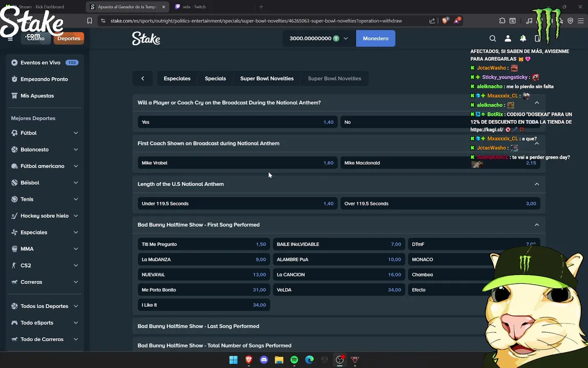The height and width of the screenshot is (368, 588).
Task: Open the Stake search magnifier icon
Action: 493,38
